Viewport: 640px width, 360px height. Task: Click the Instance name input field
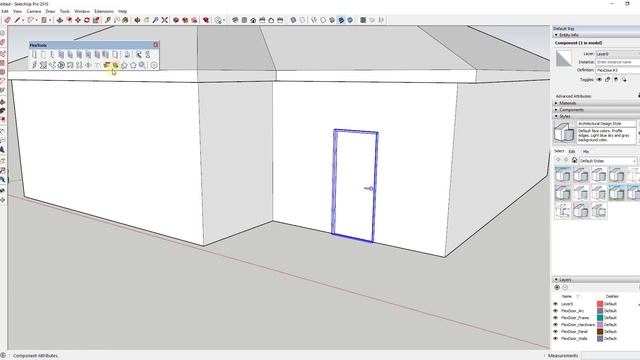pos(618,62)
